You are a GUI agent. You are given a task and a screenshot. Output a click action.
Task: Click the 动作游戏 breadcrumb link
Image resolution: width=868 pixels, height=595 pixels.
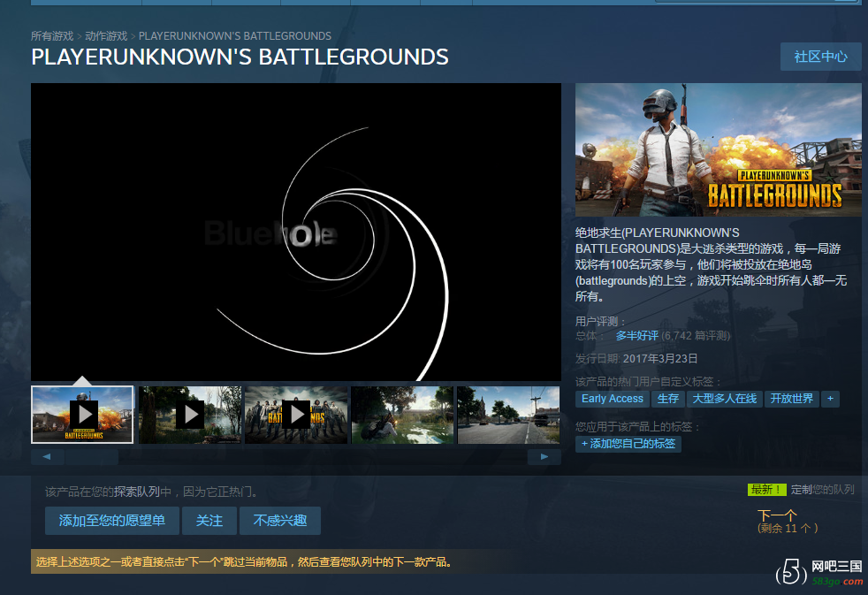pyautogui.click(x=106, y=36)
